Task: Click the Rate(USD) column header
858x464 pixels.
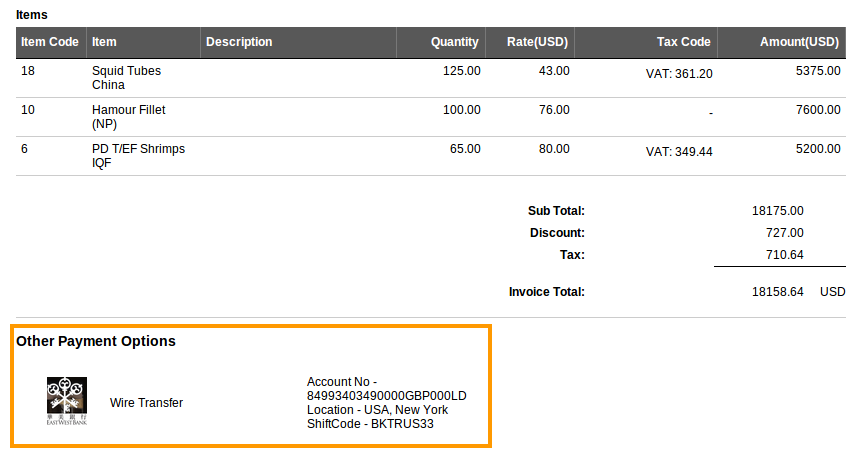Action: coord(537,42)
